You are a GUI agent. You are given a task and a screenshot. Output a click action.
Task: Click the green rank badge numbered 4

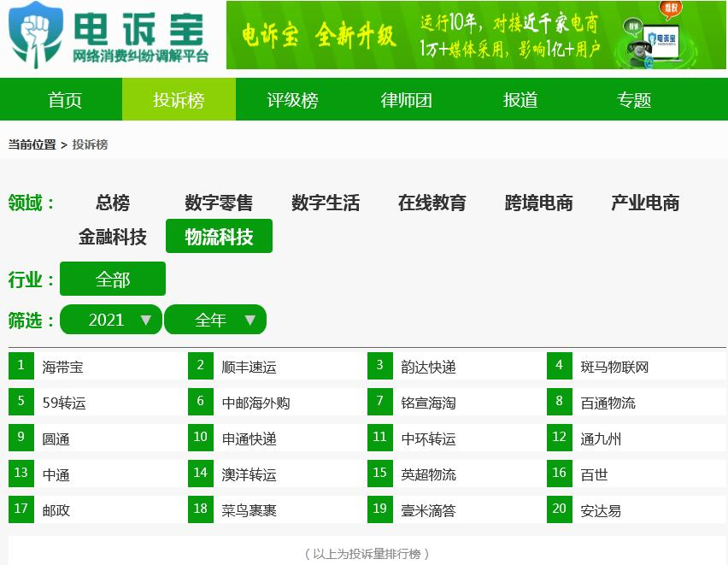(x=560, y=366)
